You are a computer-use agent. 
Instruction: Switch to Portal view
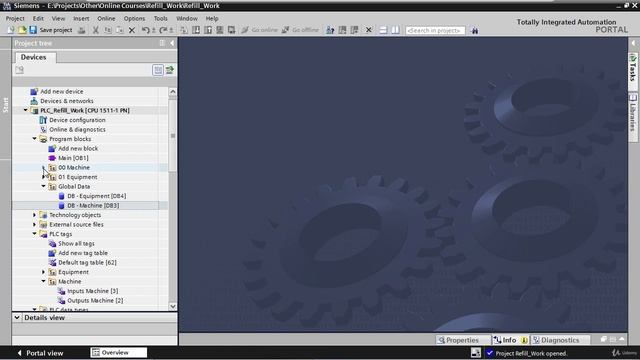click(x=40, y=353)
